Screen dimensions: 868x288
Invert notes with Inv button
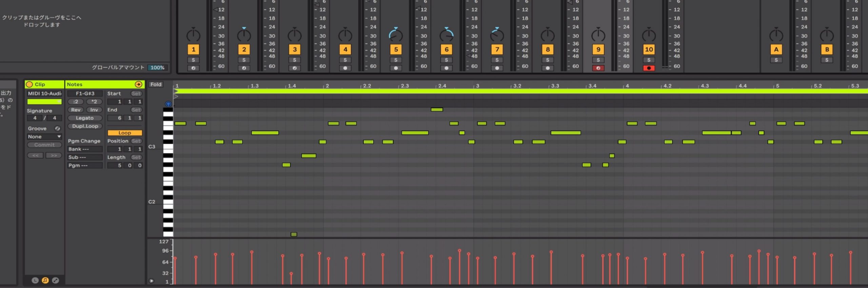click(94, 110)
